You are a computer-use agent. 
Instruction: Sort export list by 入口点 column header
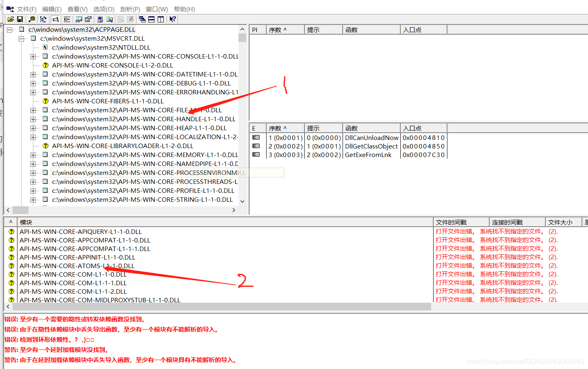coord(424,128)
